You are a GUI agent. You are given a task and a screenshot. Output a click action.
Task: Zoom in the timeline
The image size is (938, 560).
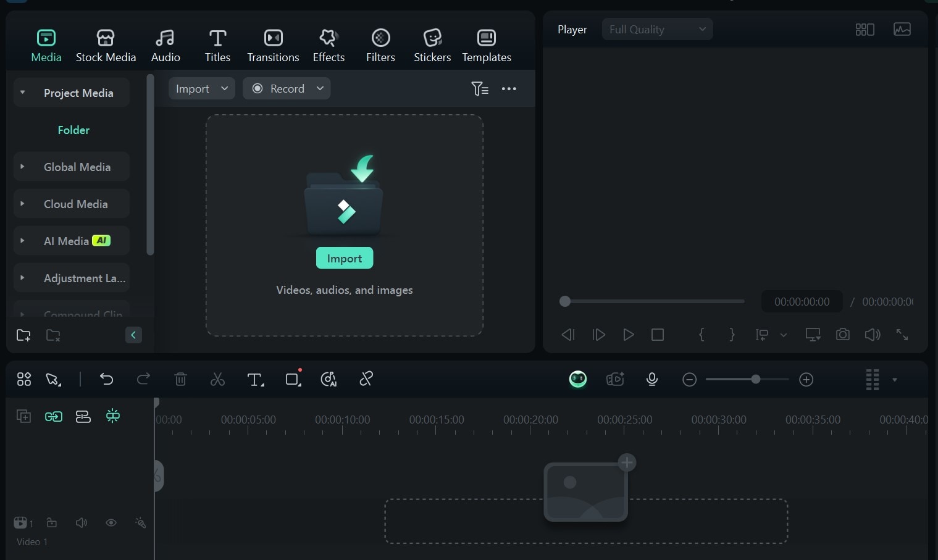tap(806, 380)
